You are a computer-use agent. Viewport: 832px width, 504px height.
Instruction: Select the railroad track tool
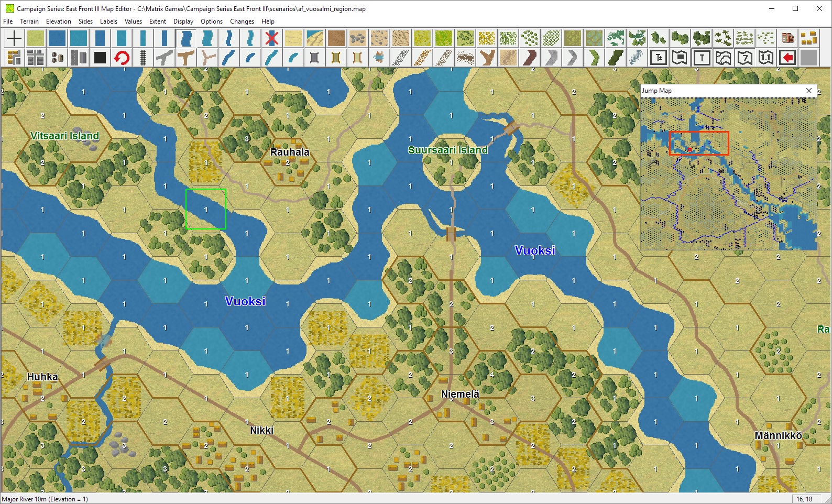click(143, 57)
